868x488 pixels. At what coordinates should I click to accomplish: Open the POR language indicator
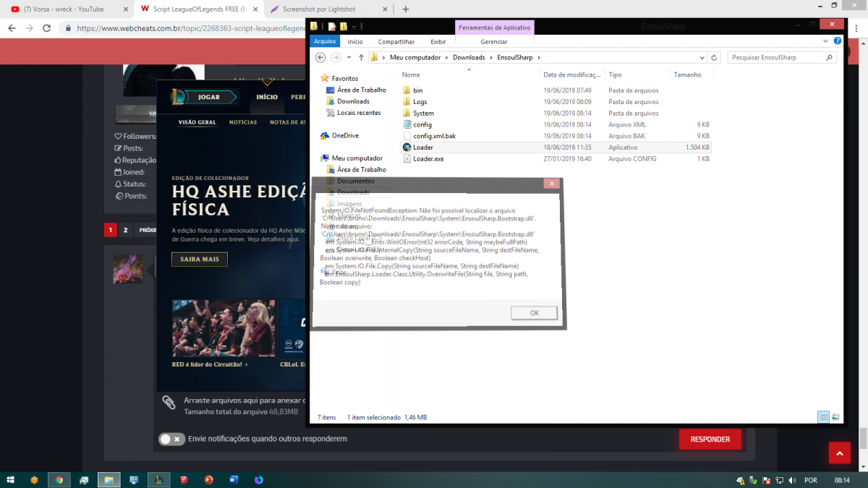[811, 480]
